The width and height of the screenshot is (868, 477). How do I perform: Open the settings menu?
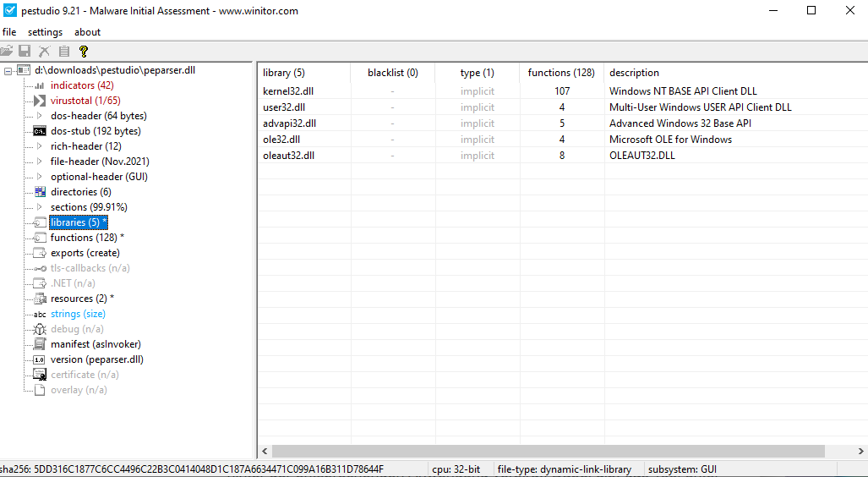pyautogui.click(x=46, y=32)
